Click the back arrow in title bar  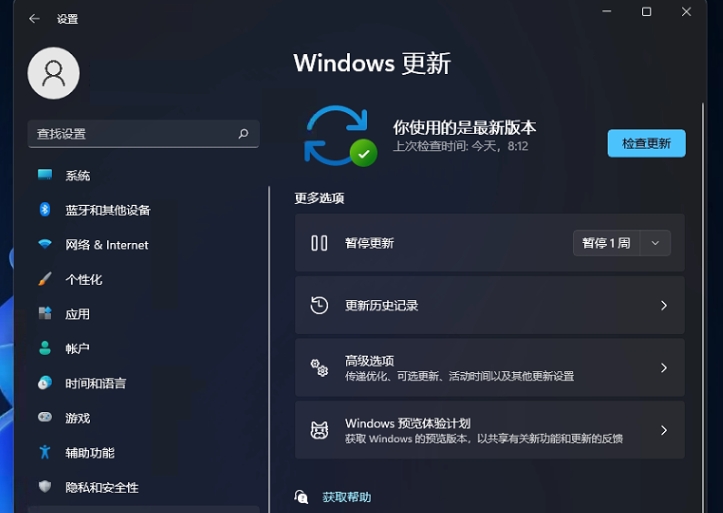point(34,19)
